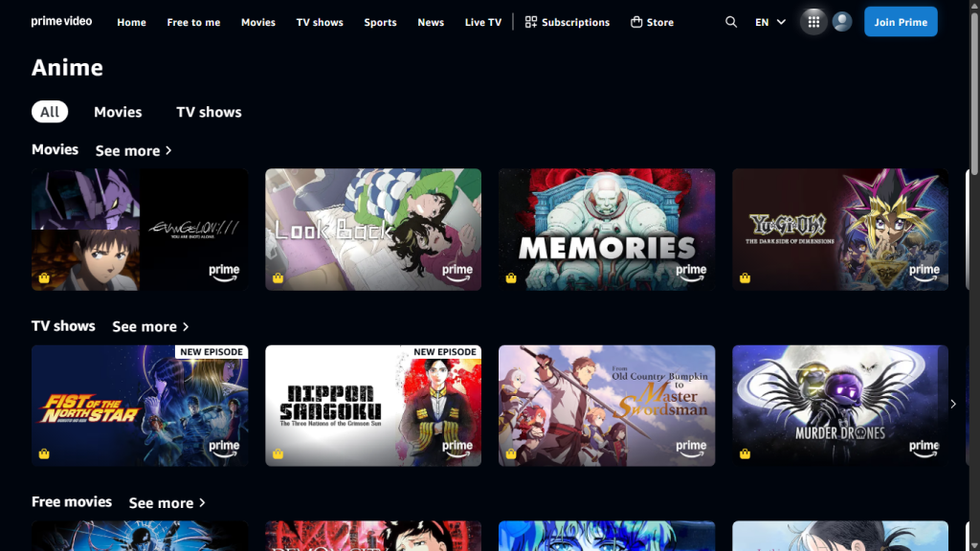The image size is (980, 551).
Task: Open the Store page
Action: [x=652, y=22]
